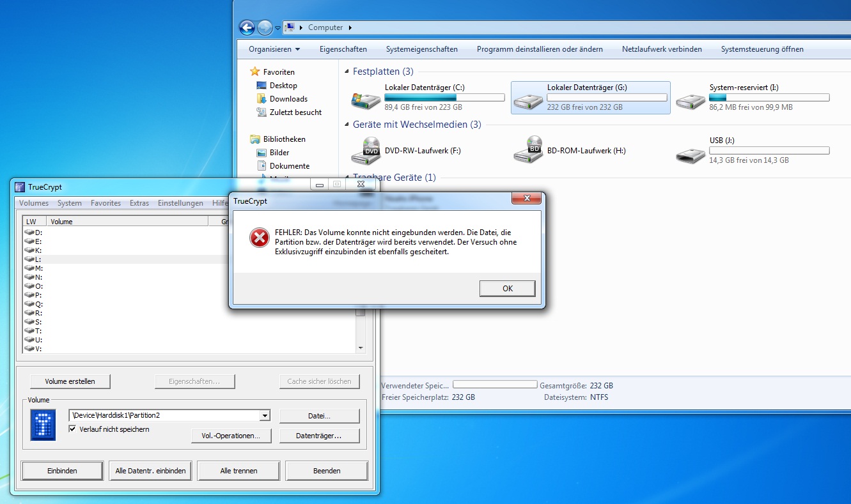Toggle Verlauf nicht speichern checkbox
851x504 pixels.
(x=73, y=429)
